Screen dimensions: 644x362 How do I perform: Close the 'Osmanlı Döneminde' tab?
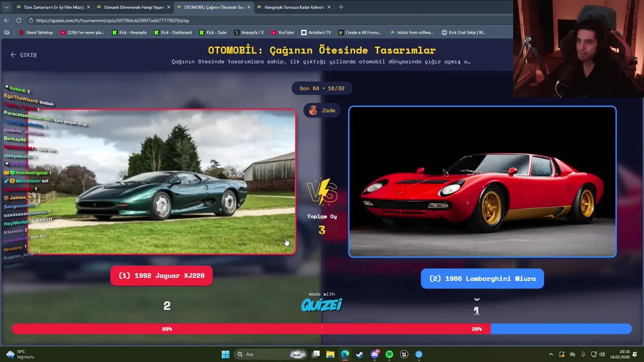pyautogui.click(x=169, y=7)
